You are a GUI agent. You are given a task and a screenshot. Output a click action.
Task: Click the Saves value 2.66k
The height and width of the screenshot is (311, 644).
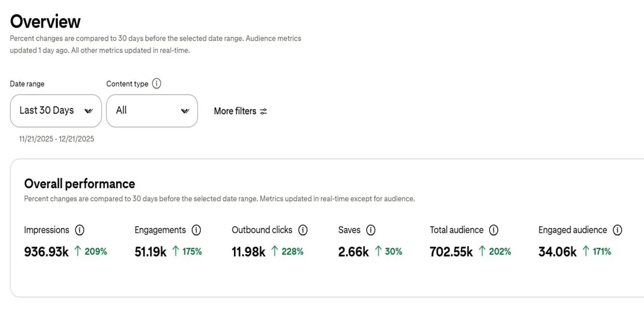pyautogui.click(x=353, y=252)
